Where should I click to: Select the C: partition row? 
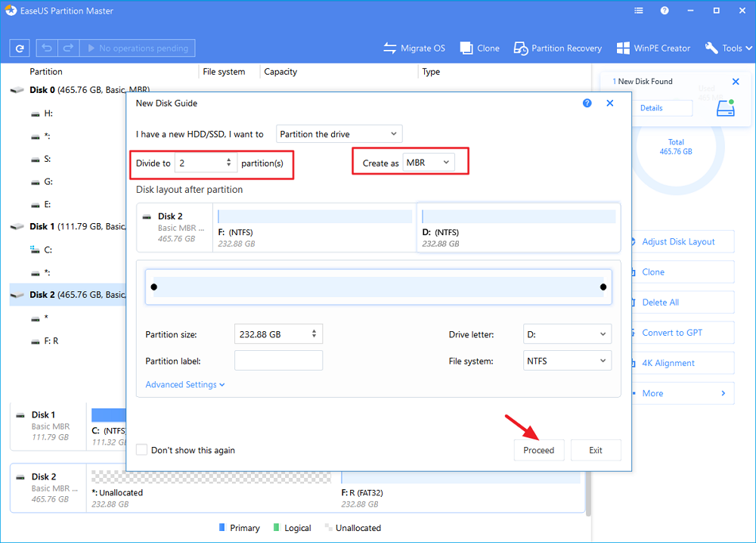[x=67, y=250]
